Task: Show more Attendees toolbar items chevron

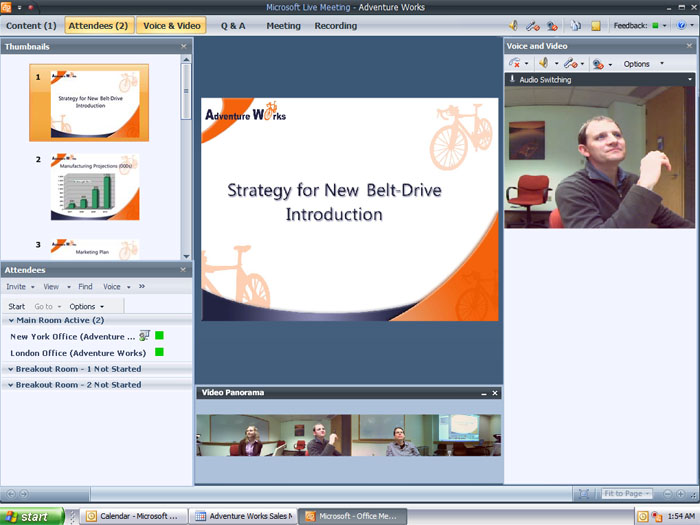Action: pos(142,286)
